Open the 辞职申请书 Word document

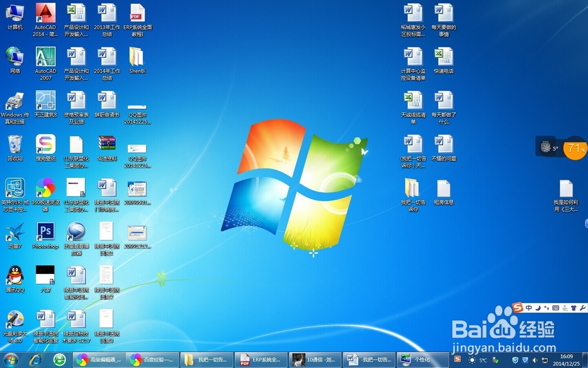point(107,104)
